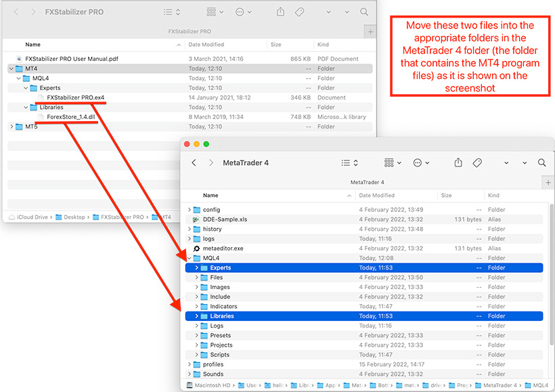
Task: Sort by Size in FXStabilizer PRO window
Action: 275,45
